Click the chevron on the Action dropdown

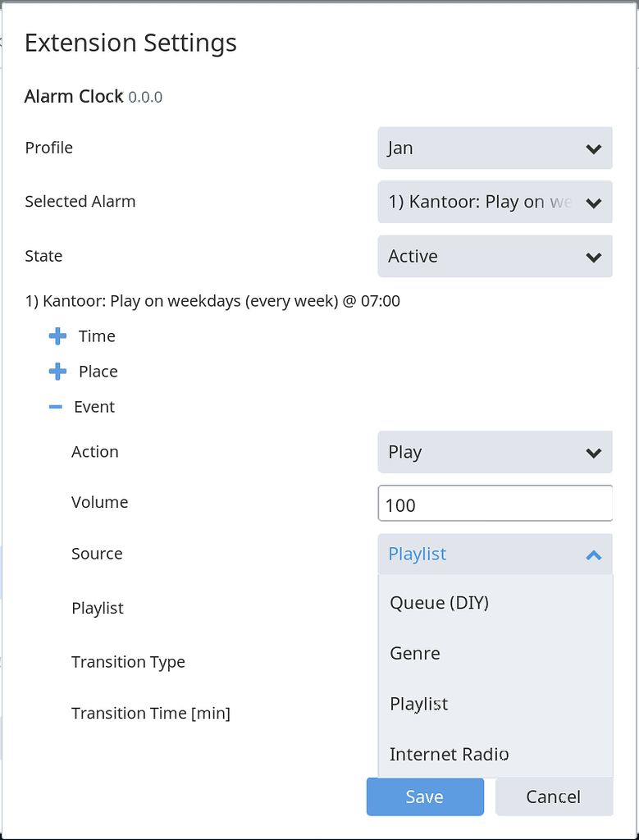[x=593, y=452]
